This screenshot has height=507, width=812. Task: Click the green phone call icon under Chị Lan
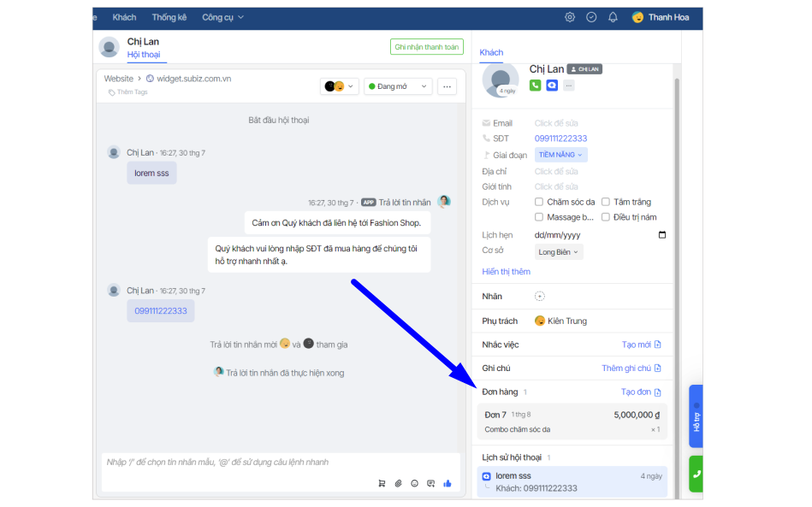tap(536, 85)
